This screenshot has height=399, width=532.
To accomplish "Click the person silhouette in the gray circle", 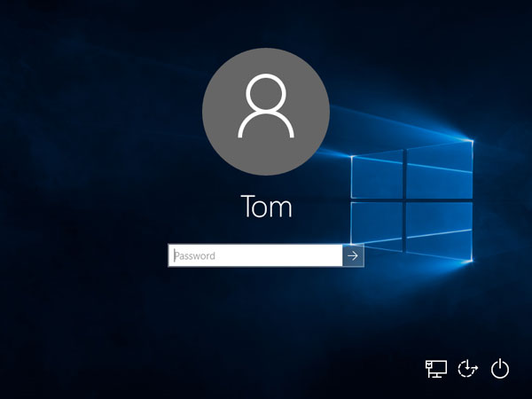I will click(266, 106).
